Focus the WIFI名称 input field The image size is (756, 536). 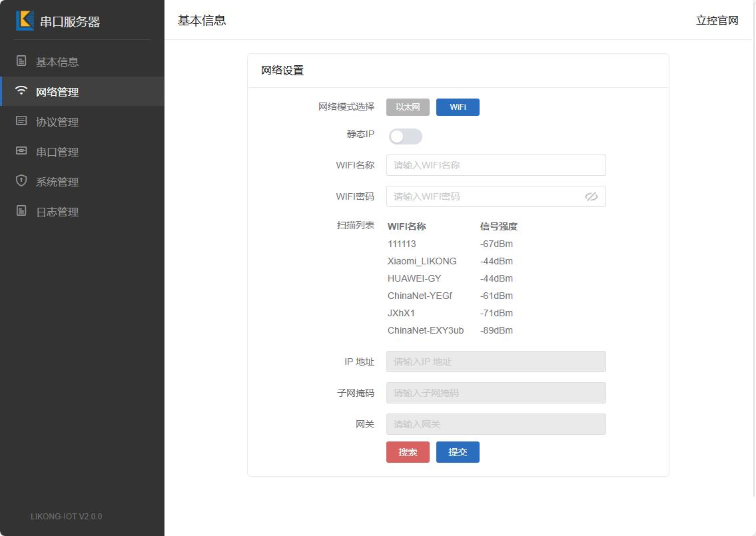pyautogui.click(x=496, y=165)
